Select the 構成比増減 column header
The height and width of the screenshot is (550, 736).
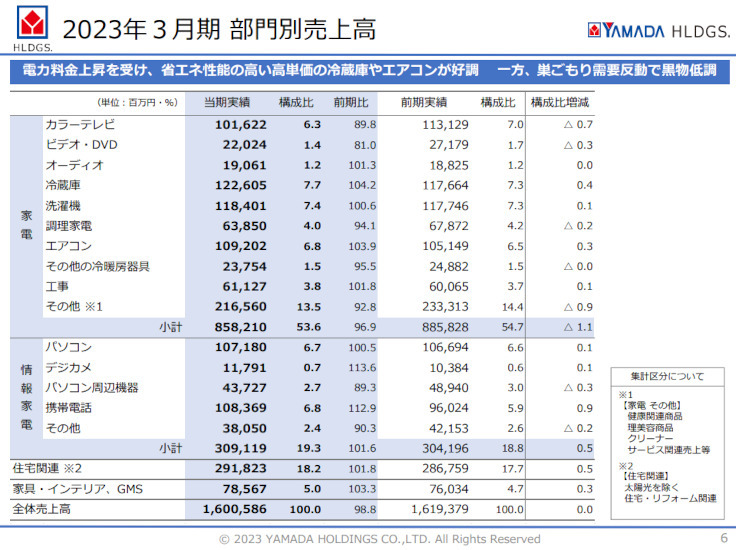pos(560,102)
